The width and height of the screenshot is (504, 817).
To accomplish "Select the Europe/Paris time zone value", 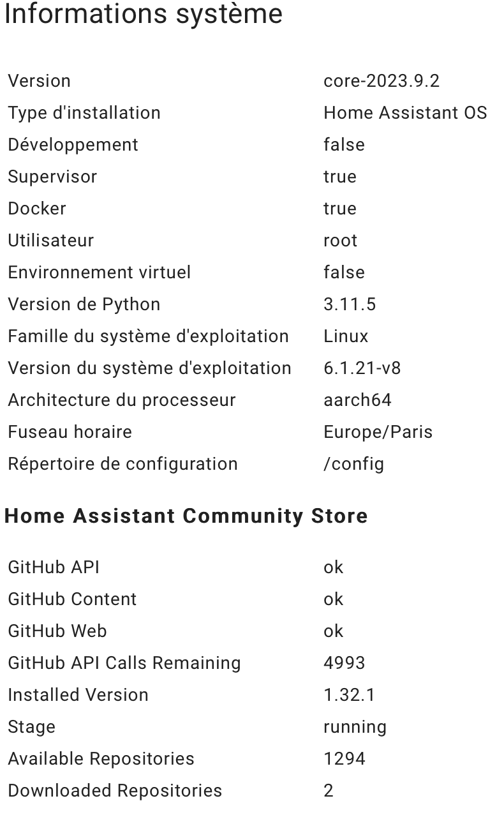I will 378,432.
